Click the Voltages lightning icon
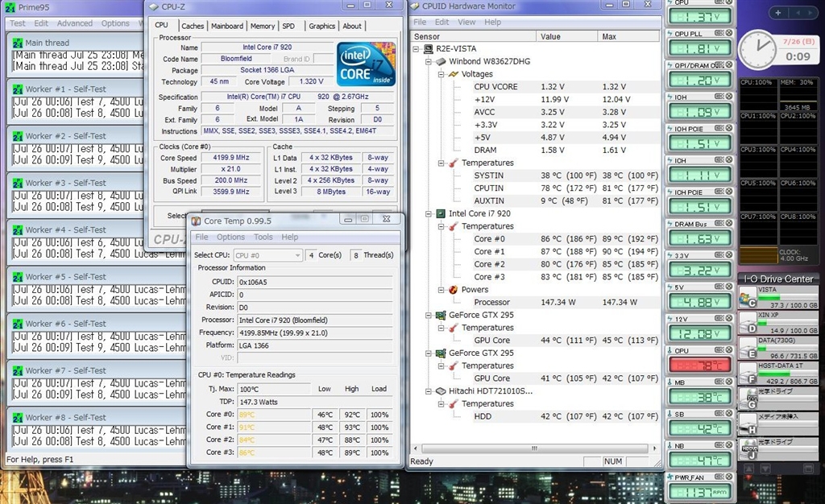825x504 pixels. point(453,74)
